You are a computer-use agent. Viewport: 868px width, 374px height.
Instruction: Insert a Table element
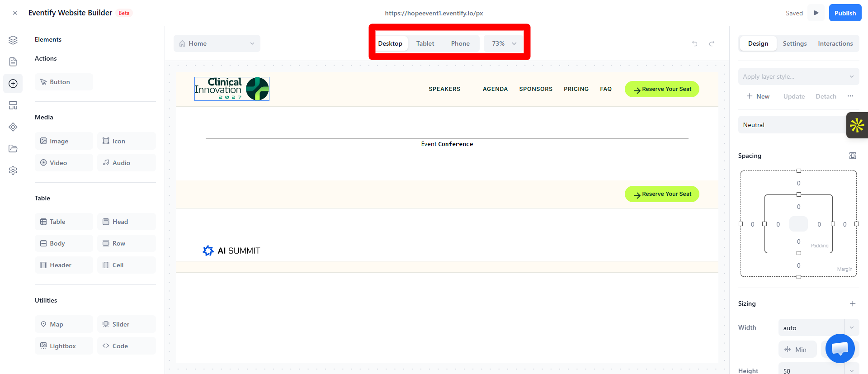[64, 222]
